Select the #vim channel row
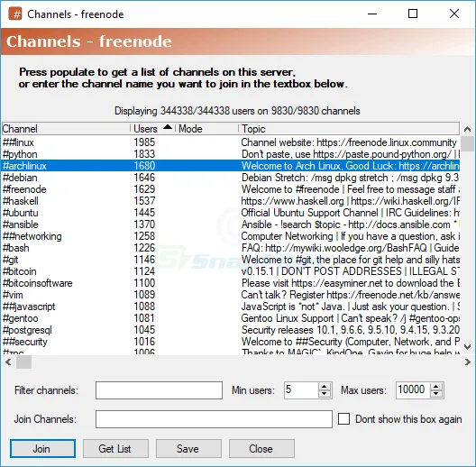The height and width of the screenshot is (467, 476). [231, 295]
